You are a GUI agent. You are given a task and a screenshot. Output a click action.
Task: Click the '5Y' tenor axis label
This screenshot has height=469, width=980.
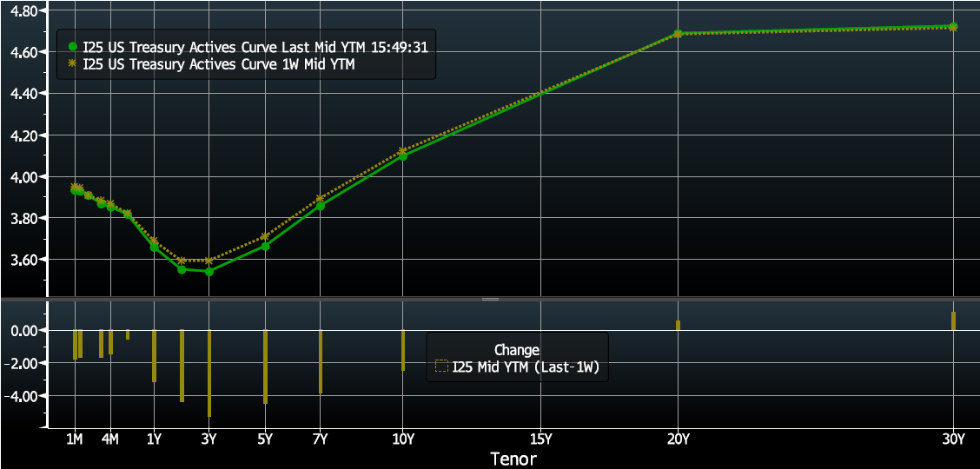pos(265,439)
